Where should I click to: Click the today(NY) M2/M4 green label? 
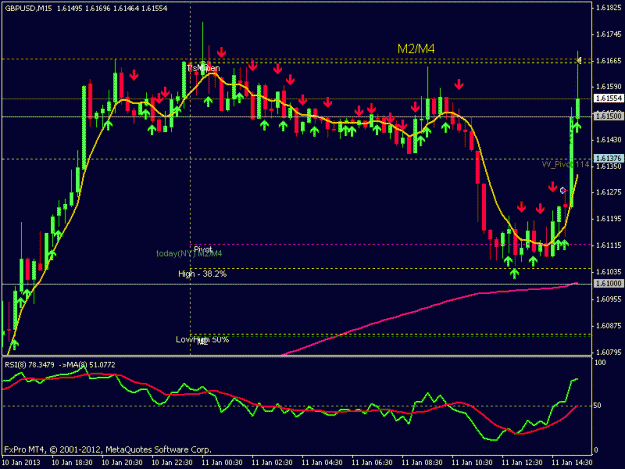click(189, 253)
